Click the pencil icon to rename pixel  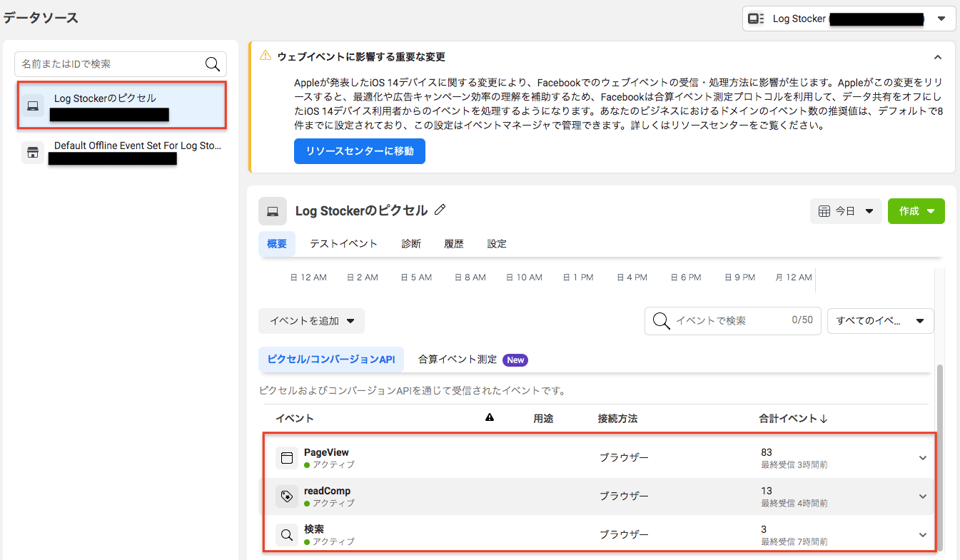[x=440, y=210]
